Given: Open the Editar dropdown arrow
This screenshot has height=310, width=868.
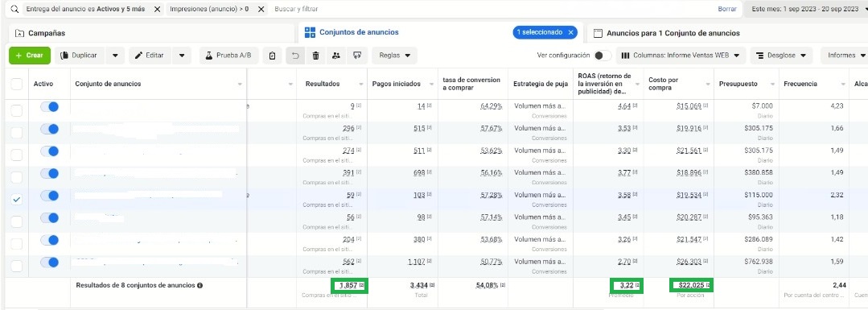Looking at the screenshot, I should [182, 56].
